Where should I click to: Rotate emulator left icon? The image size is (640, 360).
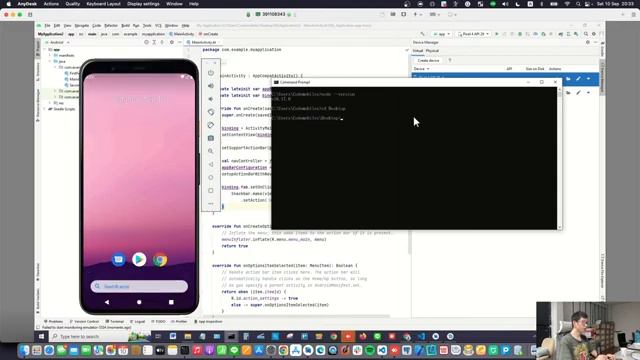coord(211,112)
